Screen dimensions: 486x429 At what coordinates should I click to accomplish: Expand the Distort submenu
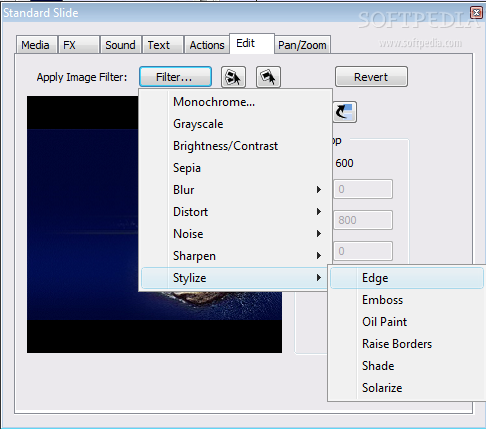point(235,212)
